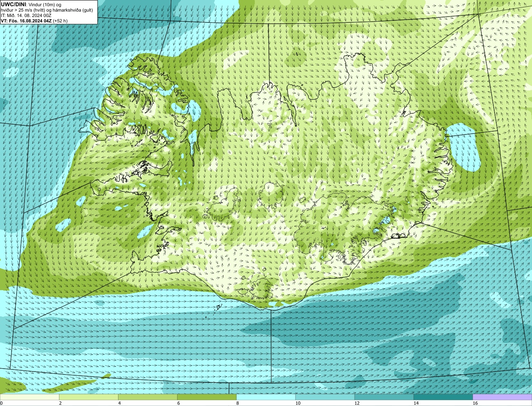The width and height of the screenshot is (532, 406).
Task: Click the dark teal 14–16 legend swatch
Action: point(443,397)
